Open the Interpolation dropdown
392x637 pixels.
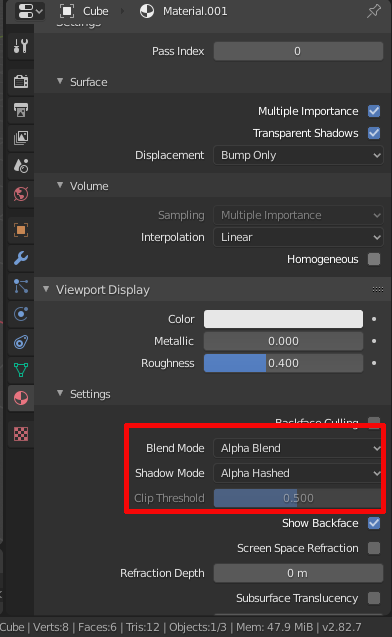(x=298, y=237)
